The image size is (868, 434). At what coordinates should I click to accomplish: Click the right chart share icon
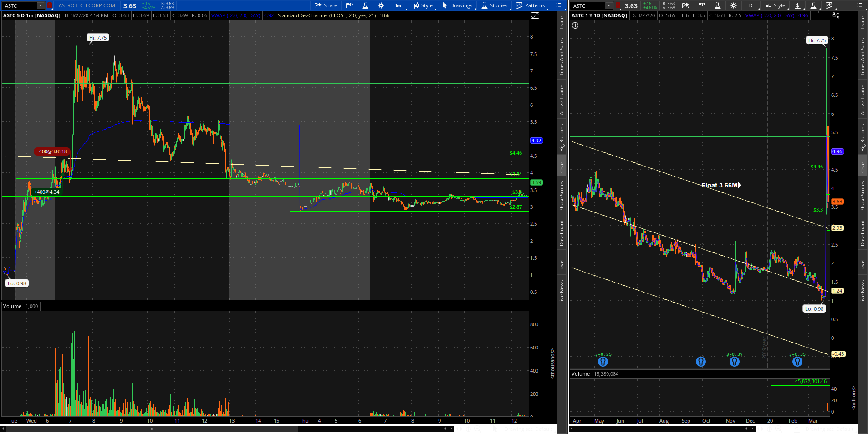(x=685, y=5)
